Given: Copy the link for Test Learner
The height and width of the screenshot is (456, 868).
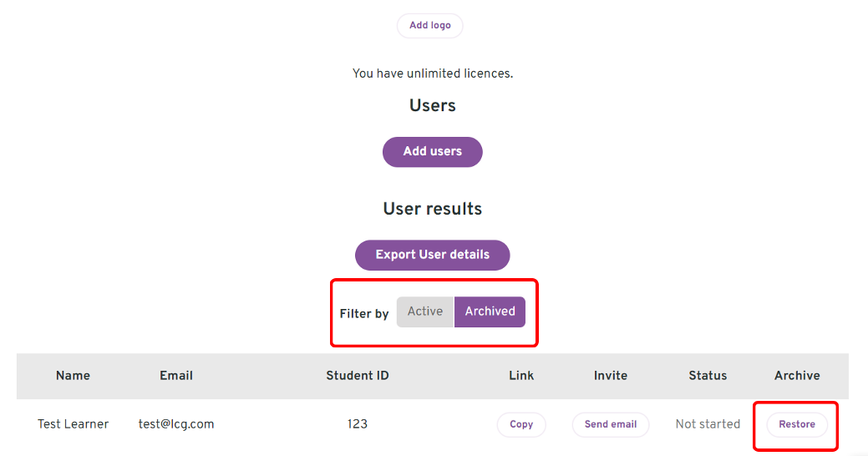Looking at the screenshot, I should [521, 424].
